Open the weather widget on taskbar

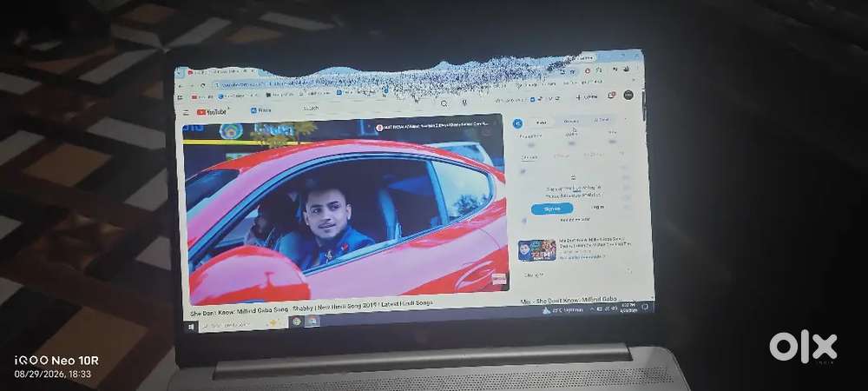pos(563,310)
